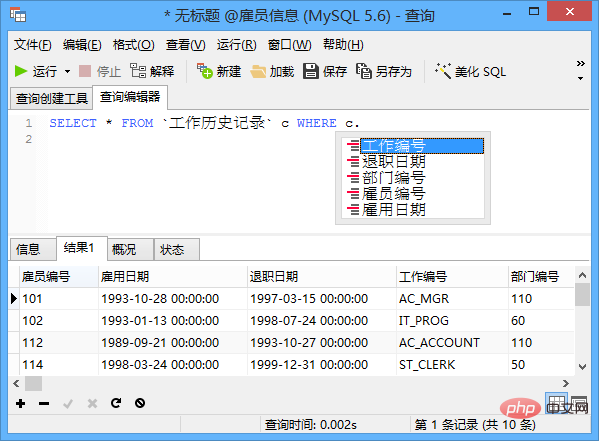Open the 运行(R) menu
Screen dimensions: 599x441
coord(236,45)
